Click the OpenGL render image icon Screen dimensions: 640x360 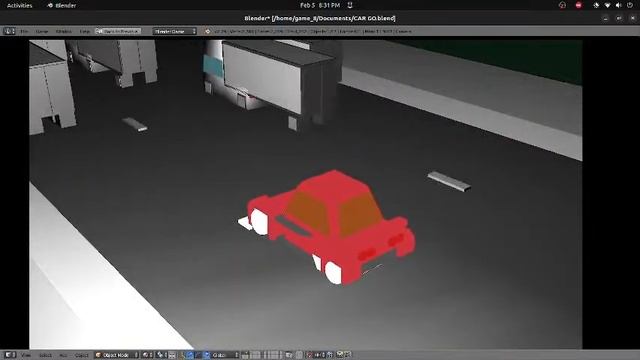coord(340,355)
